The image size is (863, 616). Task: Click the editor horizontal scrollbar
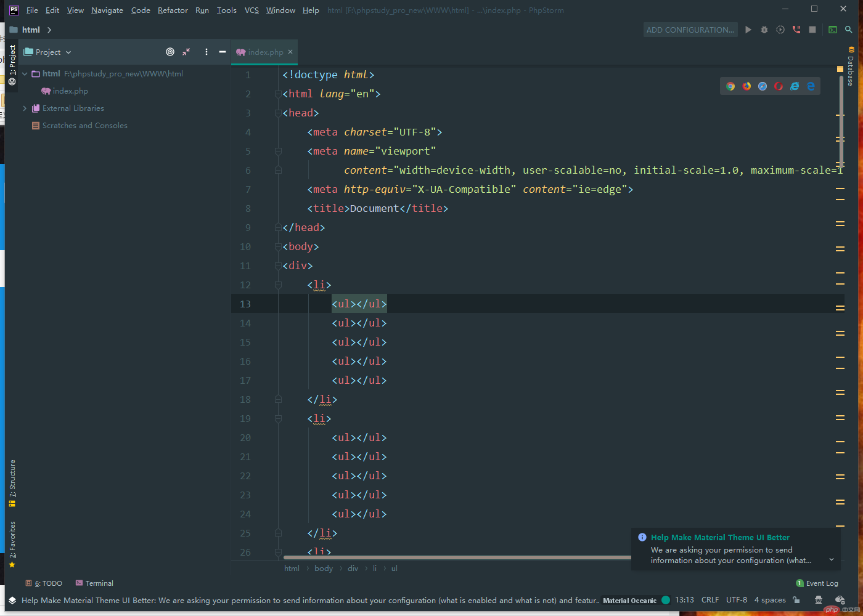tap(457, 557)
